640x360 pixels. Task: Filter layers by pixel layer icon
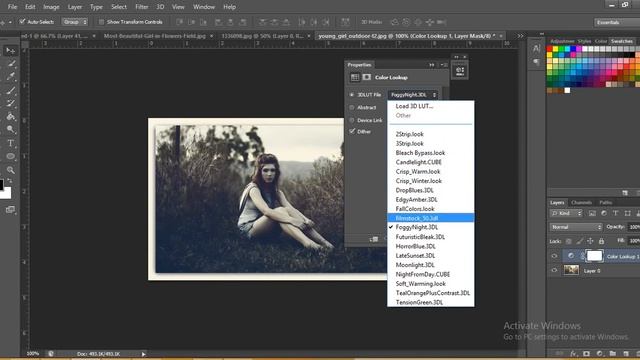pos(592,213)
